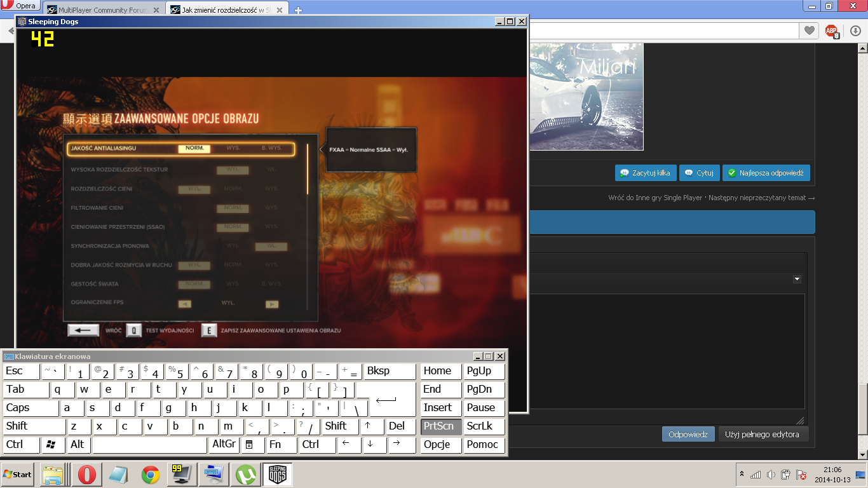Open the Adblock Plus extension icon
Viewport: 868px width, 488px height.
(x=831, y=30)
